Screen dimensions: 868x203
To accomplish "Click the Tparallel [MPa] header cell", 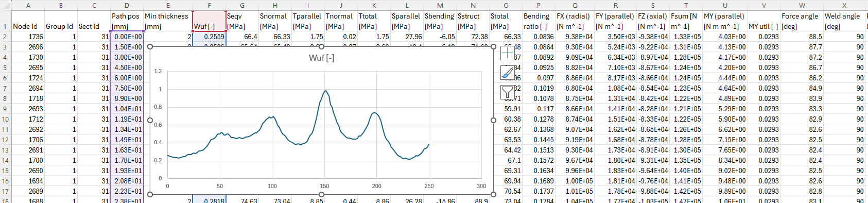I will 308,21.
